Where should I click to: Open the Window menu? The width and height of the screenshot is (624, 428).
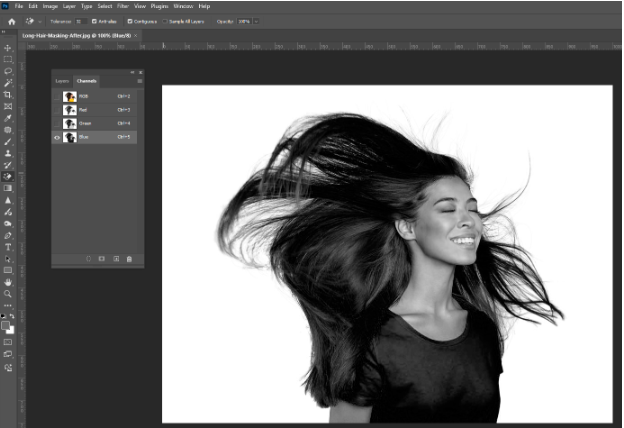pyautogui.click(x=183, y=6)
